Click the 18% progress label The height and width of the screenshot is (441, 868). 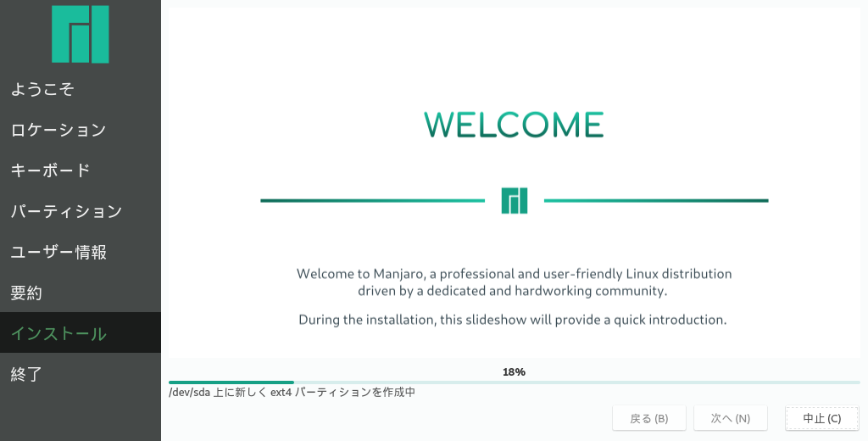pos(514,371)
